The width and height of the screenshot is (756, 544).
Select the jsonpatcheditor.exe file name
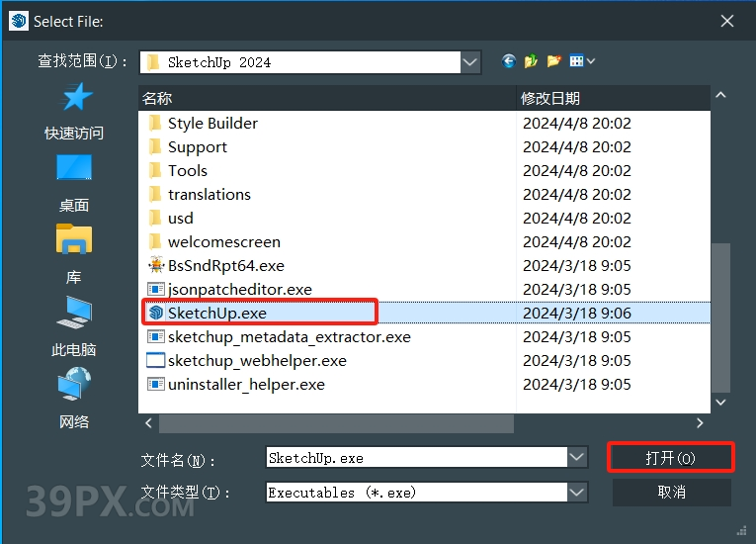pyautogui.click(x=240, y=289)
